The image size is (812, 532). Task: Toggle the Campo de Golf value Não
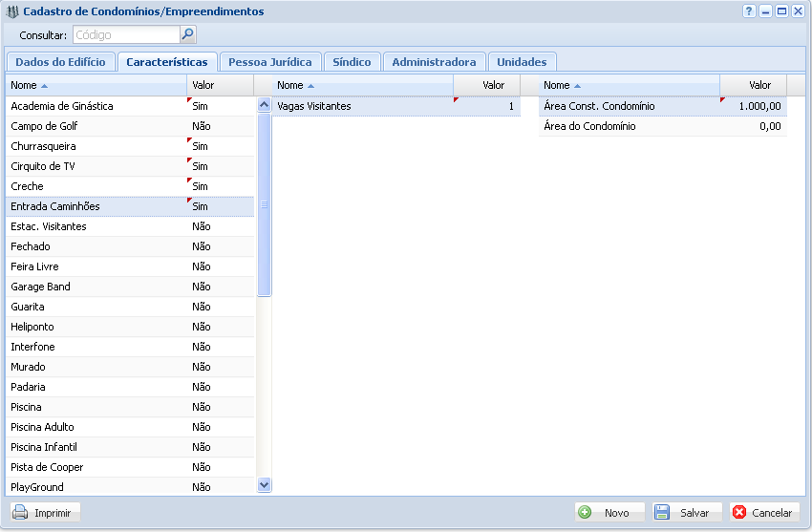[201, 126]
